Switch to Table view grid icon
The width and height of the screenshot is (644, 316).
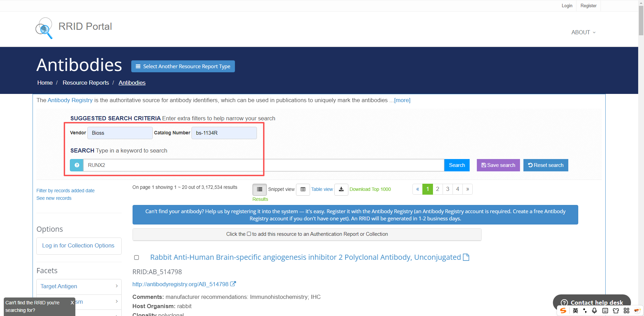pos(303,189)
